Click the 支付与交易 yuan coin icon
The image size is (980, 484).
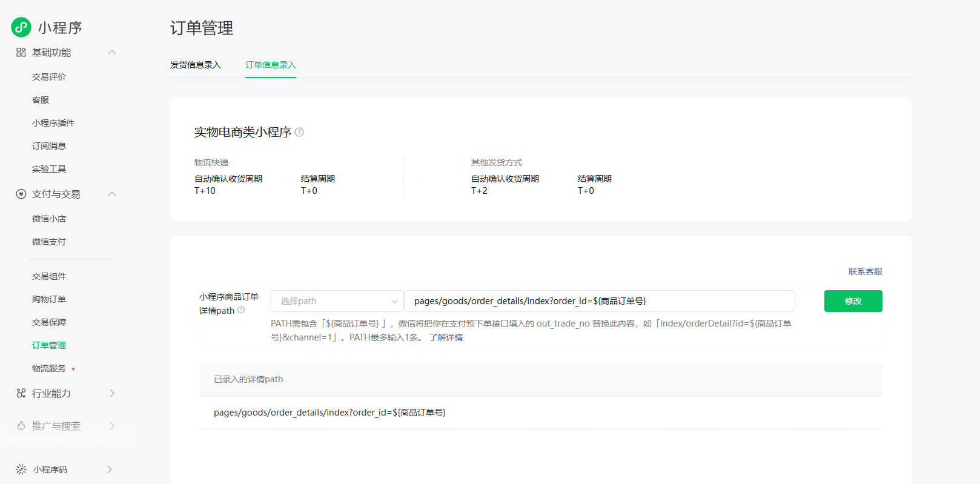21,194
